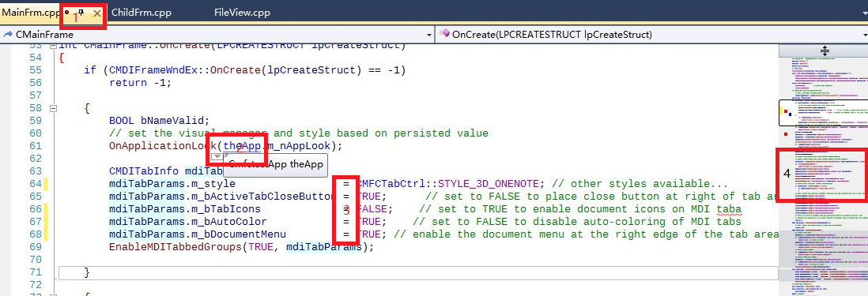The image size is (868, 296).
Task: Select the MainFrm.cpp tab
Action: point(31,12)
